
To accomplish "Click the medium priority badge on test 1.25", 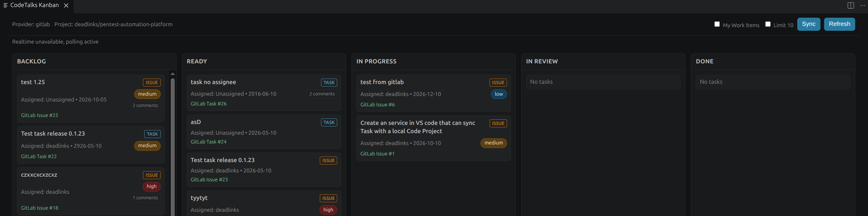I will coord(147,94).
